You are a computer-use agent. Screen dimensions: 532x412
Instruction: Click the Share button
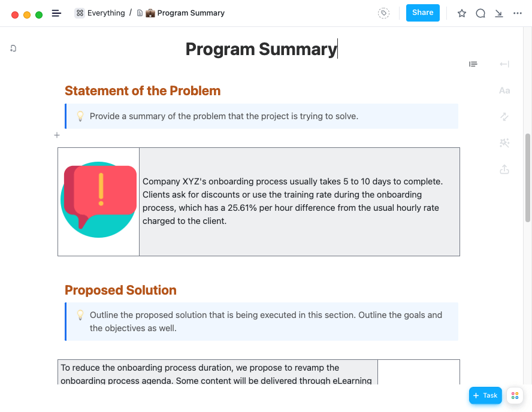tap(422, 13)
